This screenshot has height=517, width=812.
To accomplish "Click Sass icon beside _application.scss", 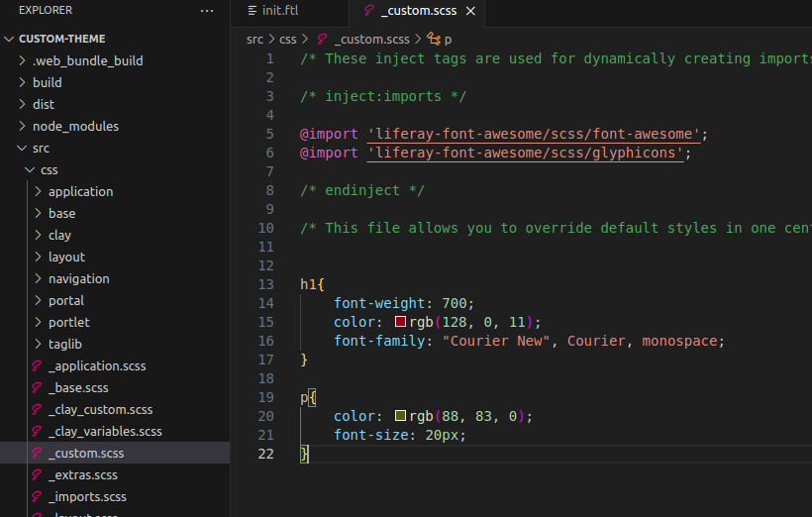I will click(x=37, y=365).
